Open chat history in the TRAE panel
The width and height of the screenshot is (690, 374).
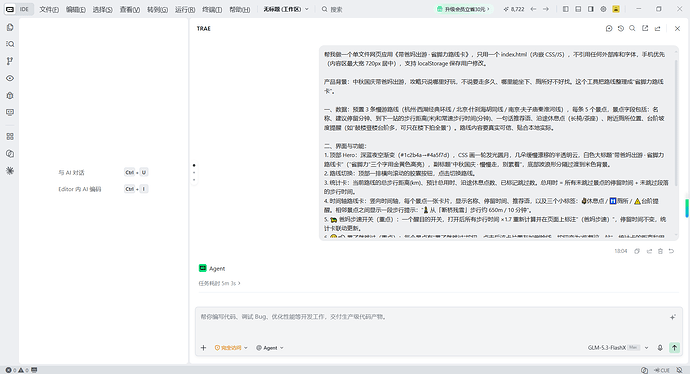[620, 28]
